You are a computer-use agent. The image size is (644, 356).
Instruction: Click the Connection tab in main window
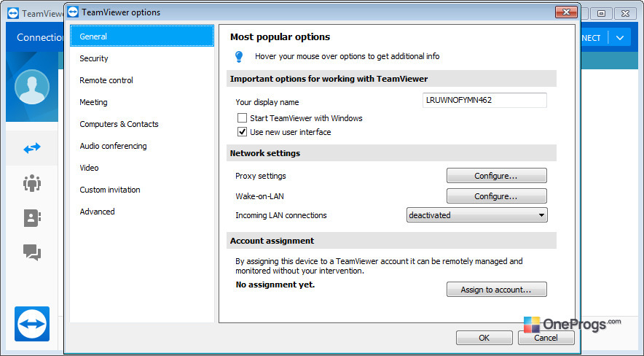(39, 37)
